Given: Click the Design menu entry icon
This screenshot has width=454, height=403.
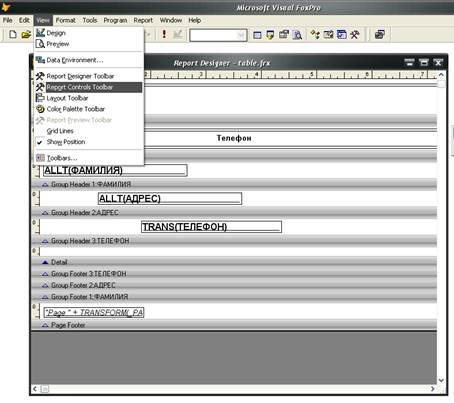Looking at the screenshot, I should [x=40, y=33].
